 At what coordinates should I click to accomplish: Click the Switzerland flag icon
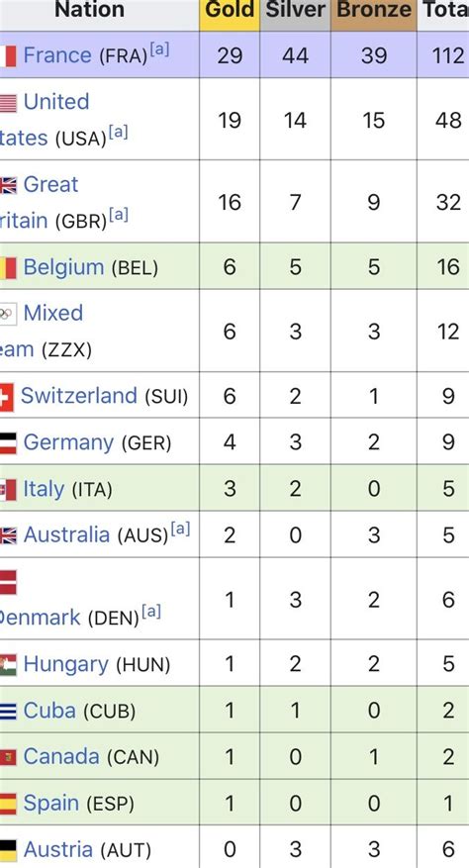click(7, 397)
